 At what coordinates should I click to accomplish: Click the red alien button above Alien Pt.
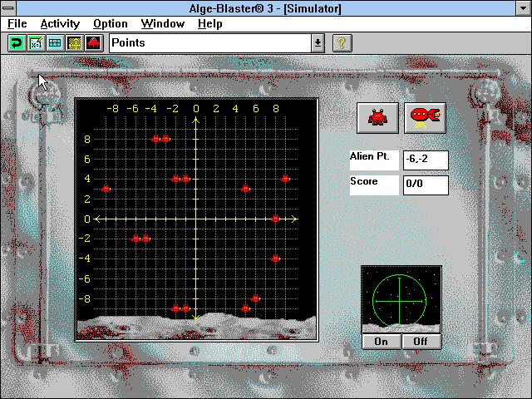click(x=377, y=118)
